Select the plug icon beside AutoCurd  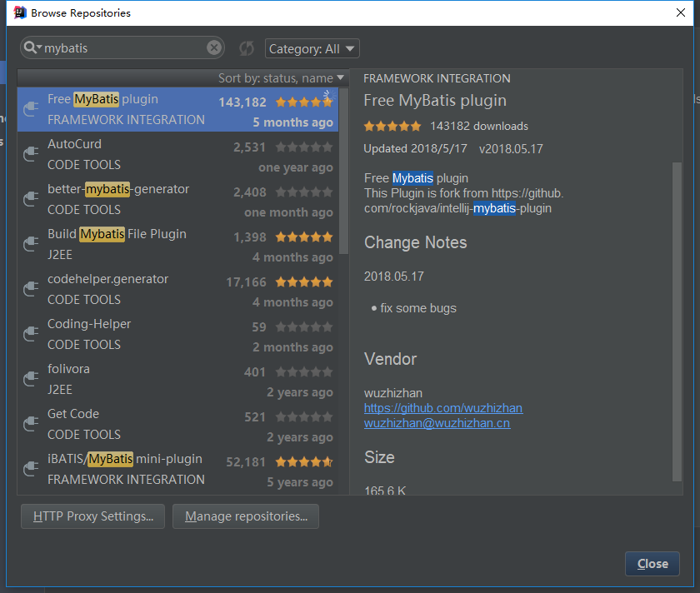31,154
